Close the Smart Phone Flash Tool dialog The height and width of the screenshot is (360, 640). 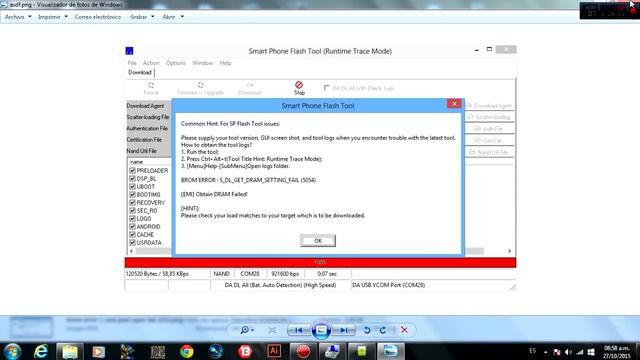pyautogui.click(x=454, y=104)
